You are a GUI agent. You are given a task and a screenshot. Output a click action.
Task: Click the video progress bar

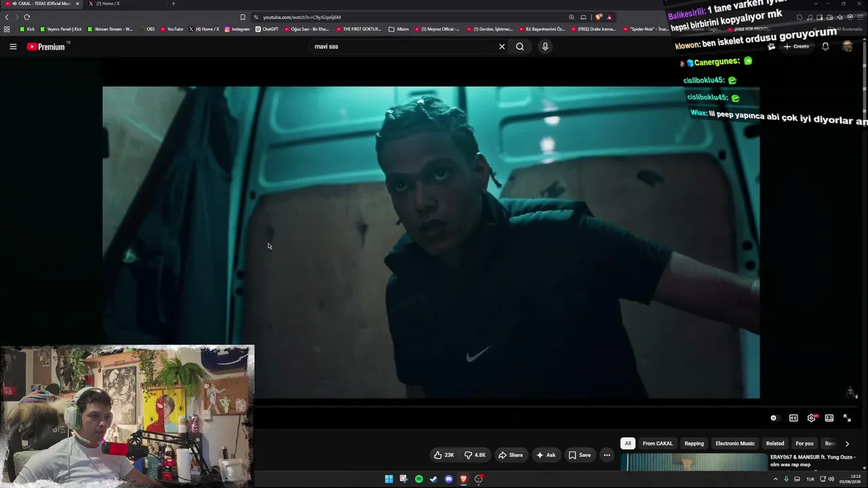[x=431, y=407]
